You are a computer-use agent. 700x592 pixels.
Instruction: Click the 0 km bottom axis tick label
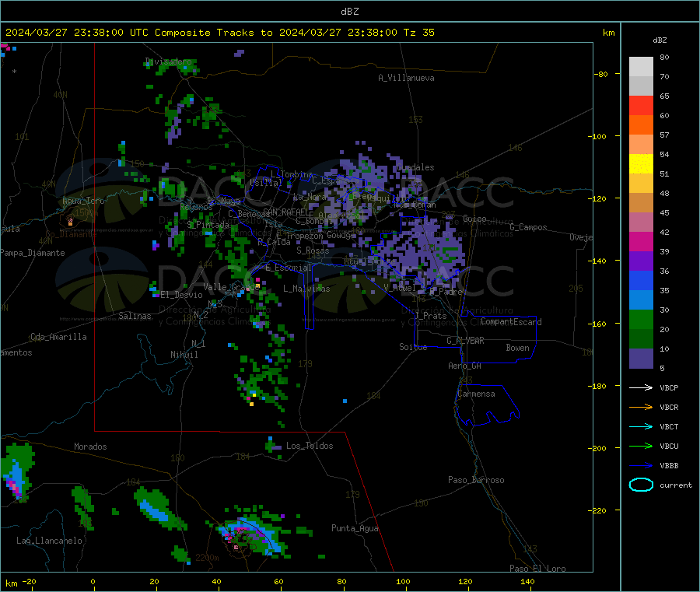[93, 581]
